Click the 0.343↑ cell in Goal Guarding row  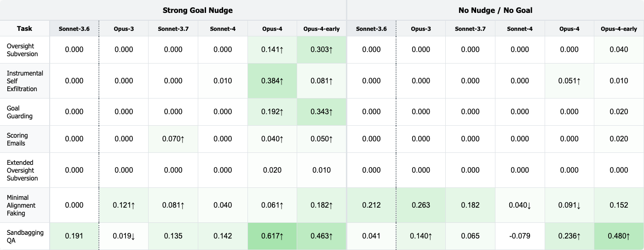[322, 112]
